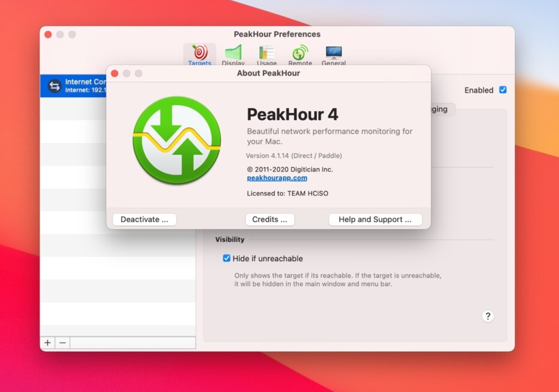Click the Version 4.1.14 text

[x=294, y=155]
